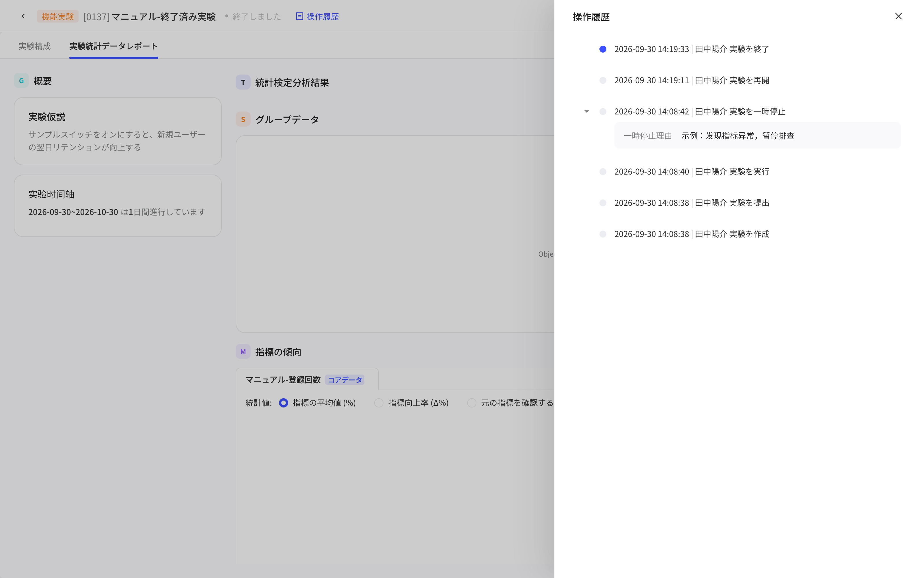Click the timeline dot for 実験を再開

tap(603, 81)
